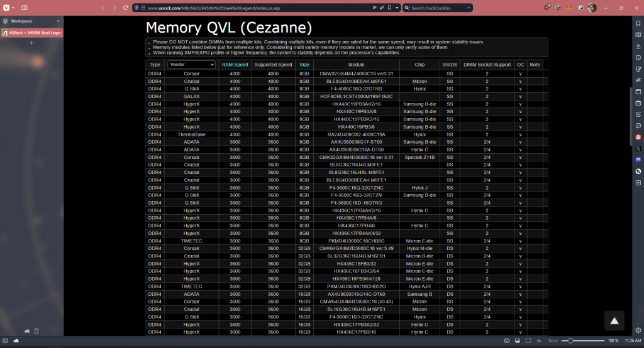Viewport: 644px width, 348px height.
Task: Open the Vivaldi main menu icon
Action: coord(8,8)
